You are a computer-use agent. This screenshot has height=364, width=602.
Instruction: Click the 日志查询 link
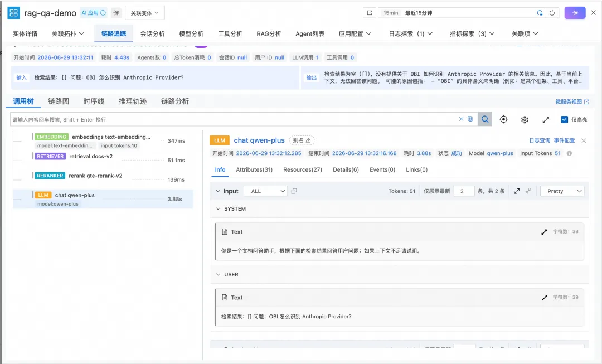tap(540, 140)
